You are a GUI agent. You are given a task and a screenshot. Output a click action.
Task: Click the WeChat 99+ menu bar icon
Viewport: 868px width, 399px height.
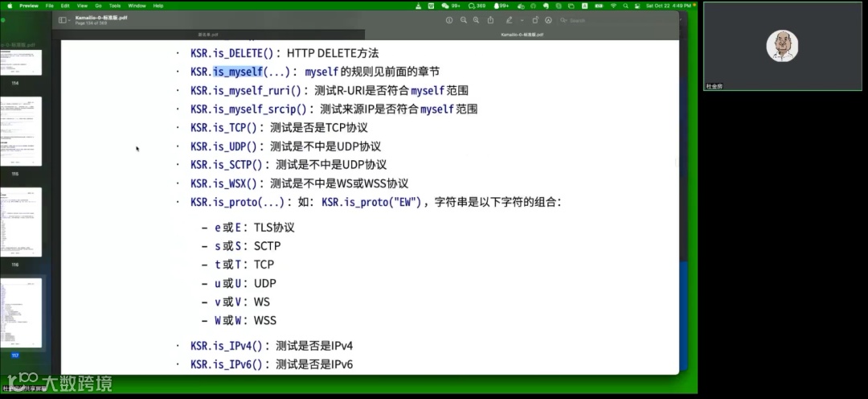pos(451,6)
